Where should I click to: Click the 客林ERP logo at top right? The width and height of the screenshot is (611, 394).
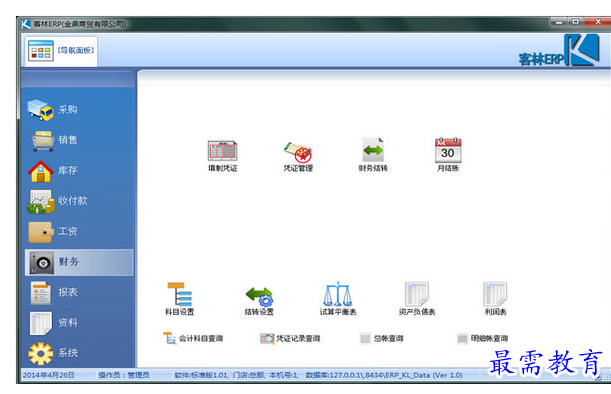click(559, 51)
